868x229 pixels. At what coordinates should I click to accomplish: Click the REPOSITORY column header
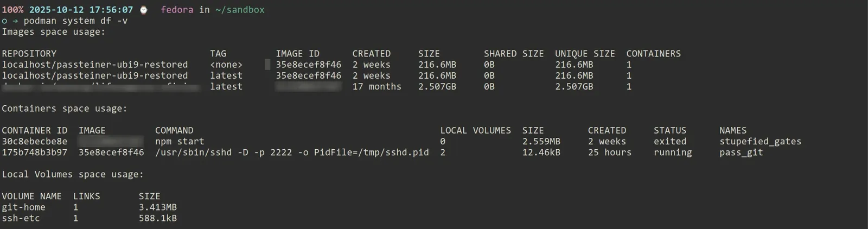29,54
